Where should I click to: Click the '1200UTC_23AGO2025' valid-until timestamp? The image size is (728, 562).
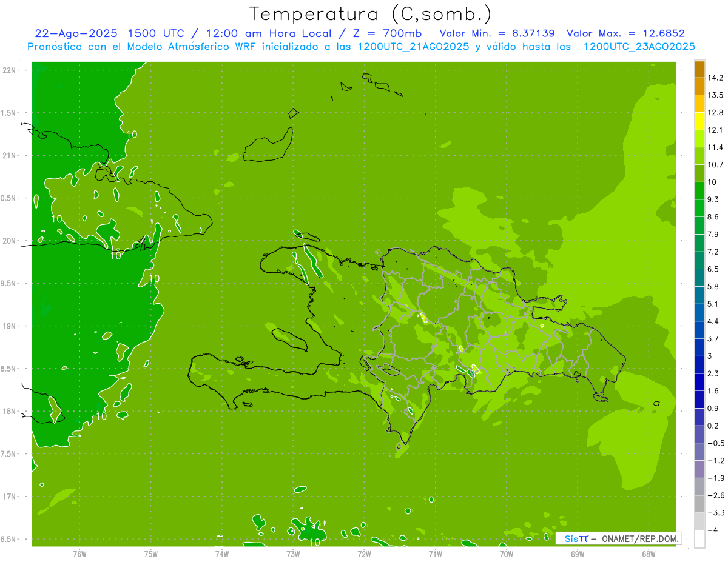[x=638, y=47]
